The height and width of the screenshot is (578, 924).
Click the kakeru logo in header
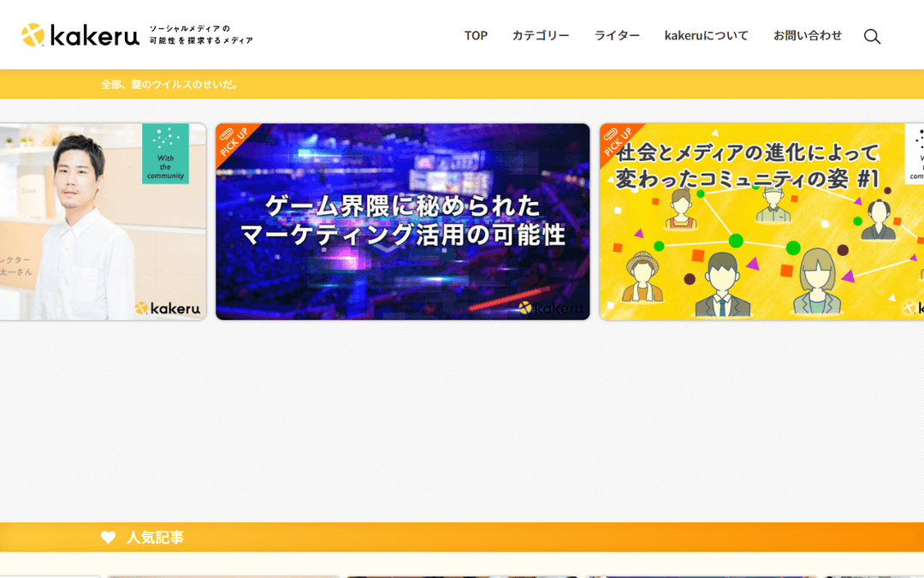(x=80, y=35)
